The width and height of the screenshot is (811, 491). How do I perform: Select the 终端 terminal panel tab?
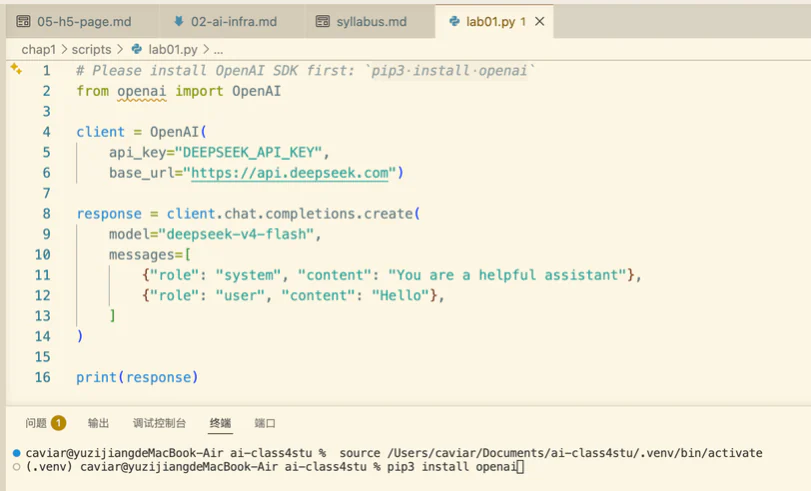(x=220, y=423)
